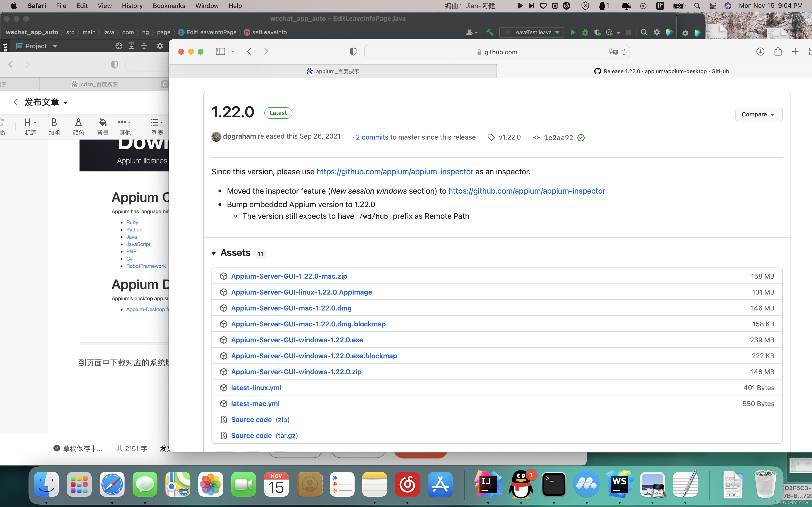Image resolution: width=812 pixels, height=507 pixels.
Task: Collapse the Assets section triangle
Action: click(x=214, y=253)
